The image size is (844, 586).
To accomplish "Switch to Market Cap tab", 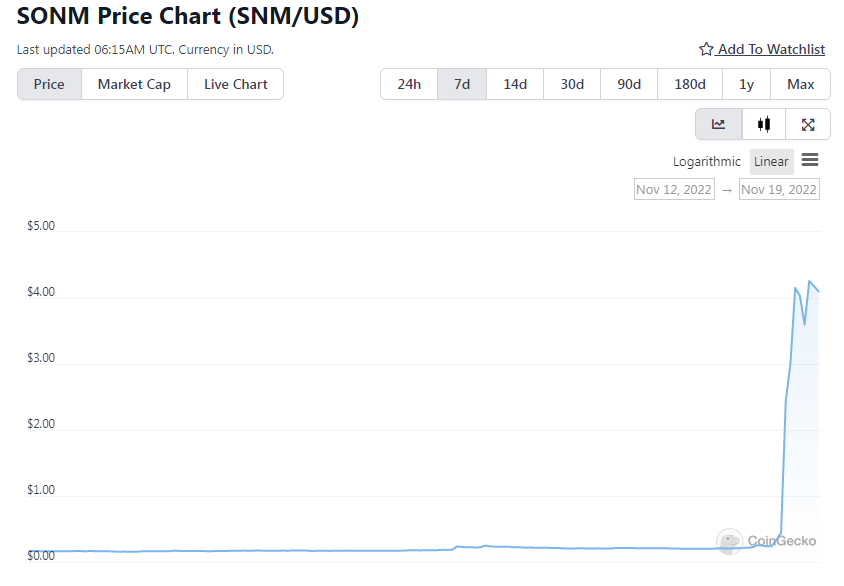I will (134, 84).
